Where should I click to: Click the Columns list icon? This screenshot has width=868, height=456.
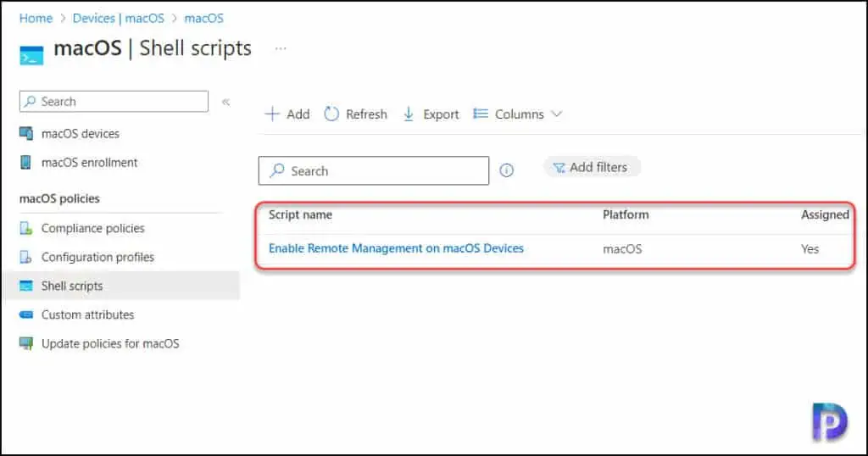pyautogui.click(x=481, y=114)
